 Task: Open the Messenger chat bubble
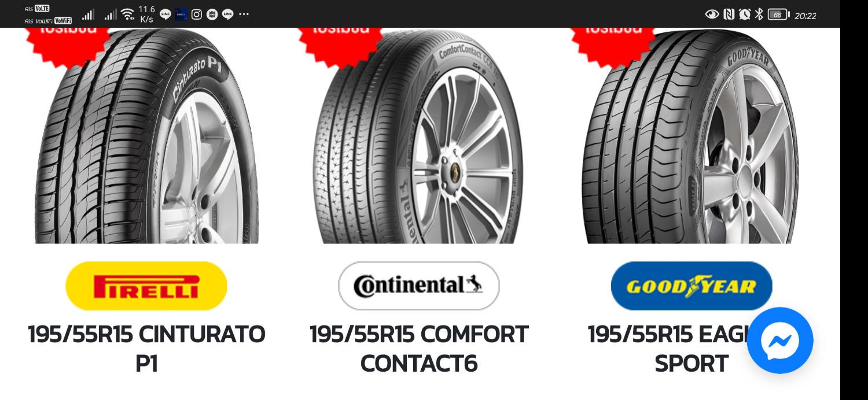click(x=780, y=340)
